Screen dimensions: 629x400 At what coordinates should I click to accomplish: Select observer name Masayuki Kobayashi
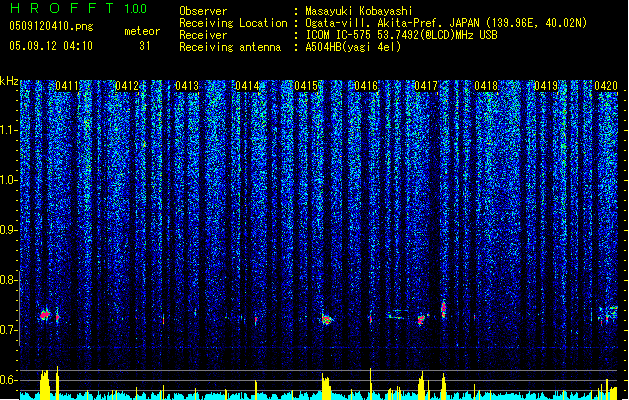pyautogui.click(x=359, y=11)
